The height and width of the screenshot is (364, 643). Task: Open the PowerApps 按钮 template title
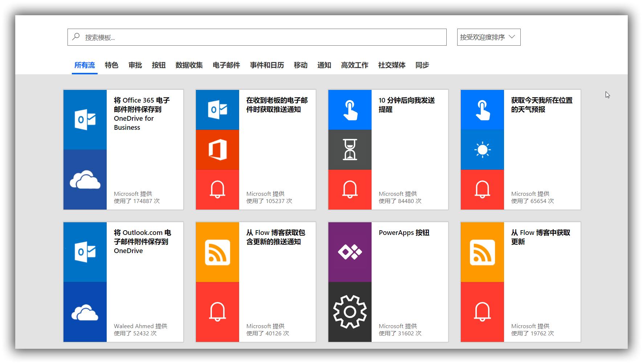click(404, 233)
